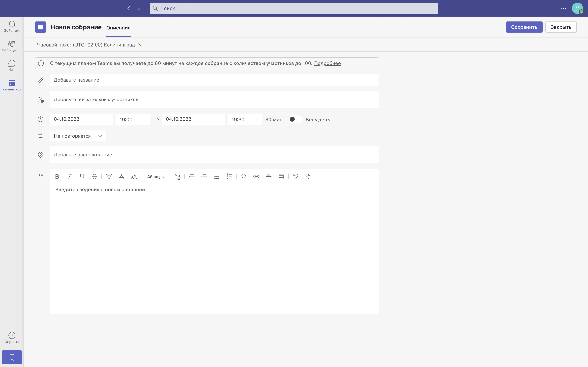
Task: Insert a bulleted list
Action: [216, 176]
